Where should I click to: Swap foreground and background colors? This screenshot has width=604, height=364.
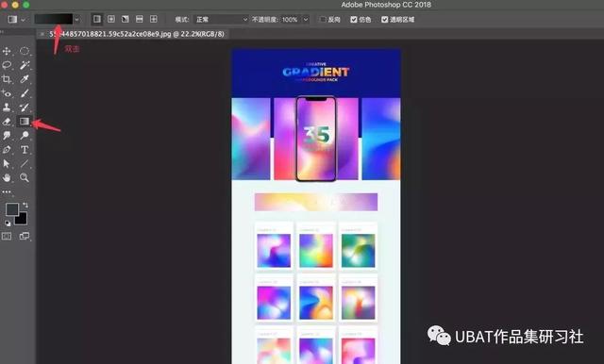pyautogui.click(x=25, y=205)
